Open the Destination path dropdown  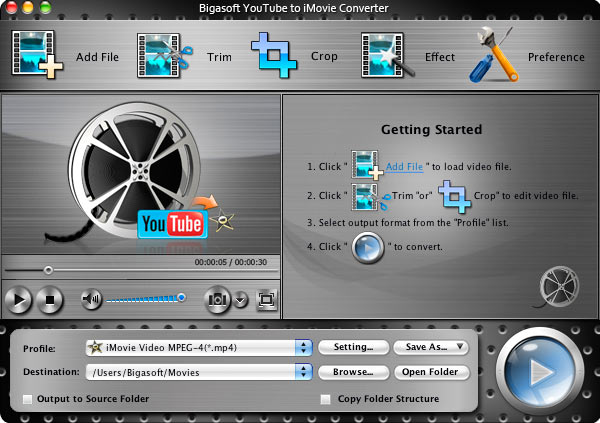point(304,372)
